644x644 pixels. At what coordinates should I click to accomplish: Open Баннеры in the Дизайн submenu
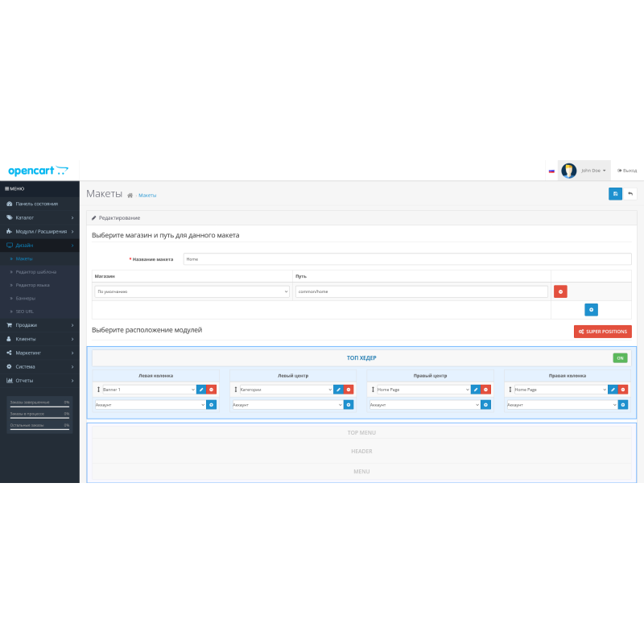[26, 298]
